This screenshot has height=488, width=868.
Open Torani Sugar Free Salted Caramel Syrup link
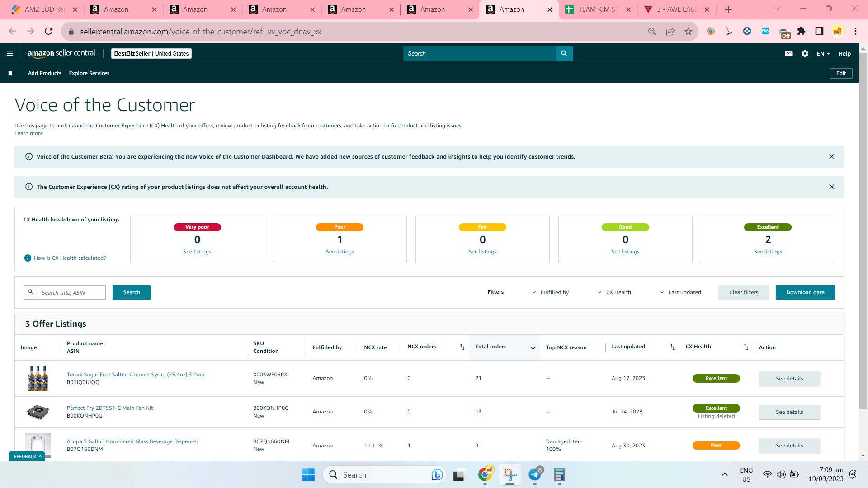pyautogui.click(x=136, y=375)
